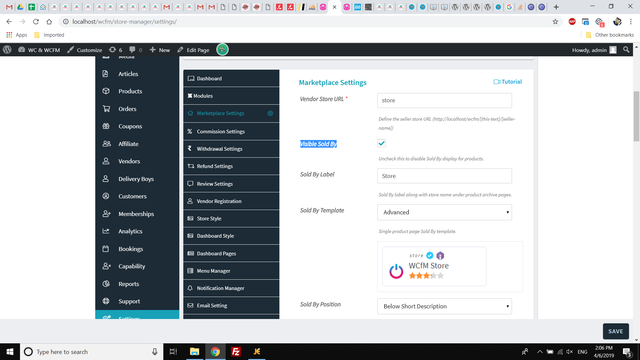Image resolution: width=640 pixels, height=360 pixels.
Task: Open the Apps bookmarks shortcut
Action: 17,35
